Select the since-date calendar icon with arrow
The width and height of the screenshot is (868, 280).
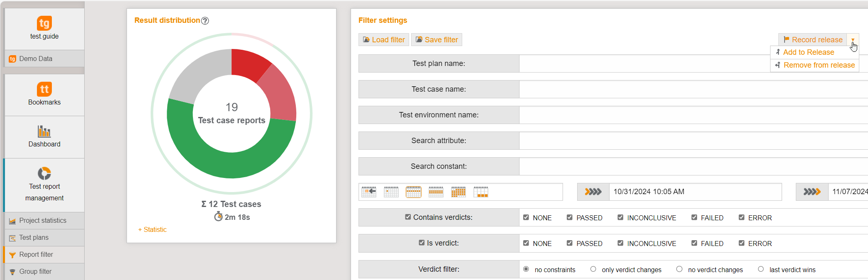(369, 192)
